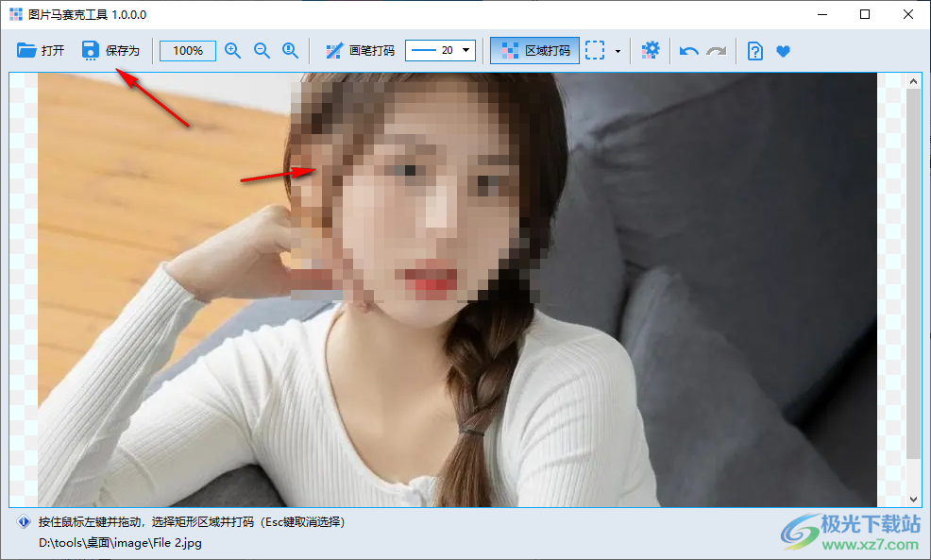Click the vertical scrollbar thumb
Image resolution: width=931 pixels, height=560 pixels.
[913, 273]
